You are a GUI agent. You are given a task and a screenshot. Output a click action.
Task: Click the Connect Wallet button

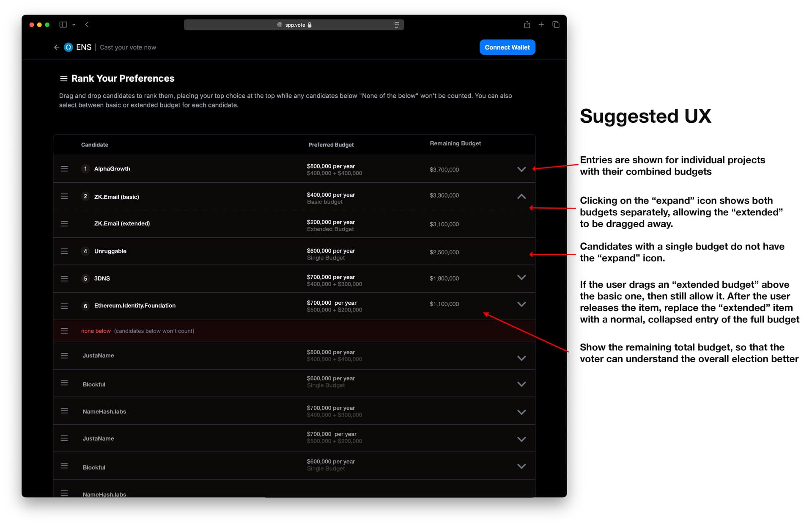[x=507, y=47]
